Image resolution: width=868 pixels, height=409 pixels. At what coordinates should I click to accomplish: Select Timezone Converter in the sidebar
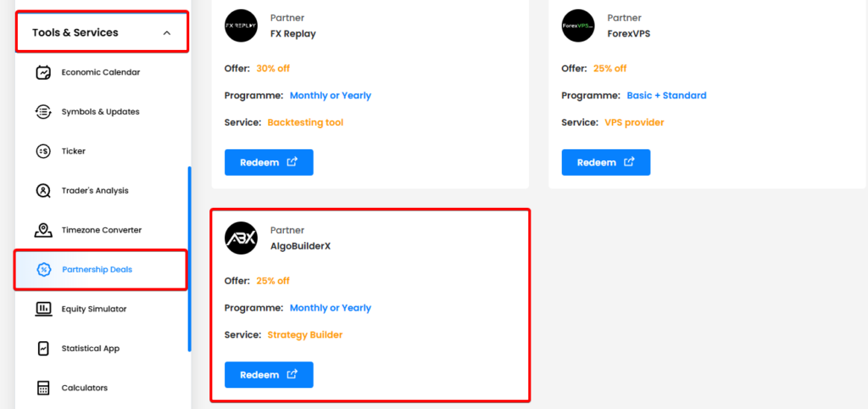coord(101,230)
